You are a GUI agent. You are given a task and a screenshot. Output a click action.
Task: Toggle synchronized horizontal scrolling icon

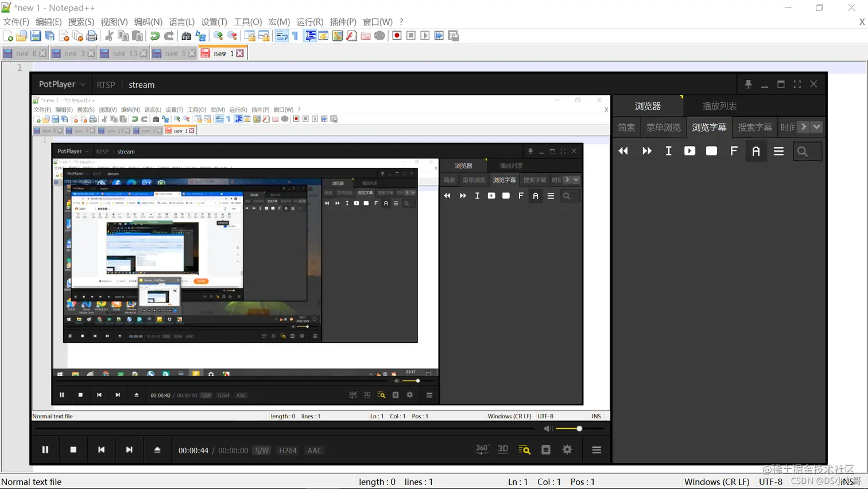264,36
